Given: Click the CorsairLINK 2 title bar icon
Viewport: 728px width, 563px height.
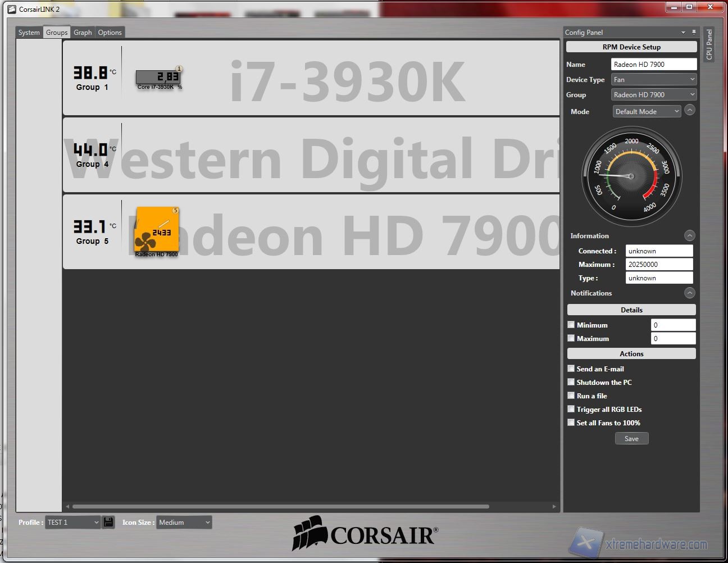Looking at the screenshot, I should pyautogui.click(x=12, y=9).
